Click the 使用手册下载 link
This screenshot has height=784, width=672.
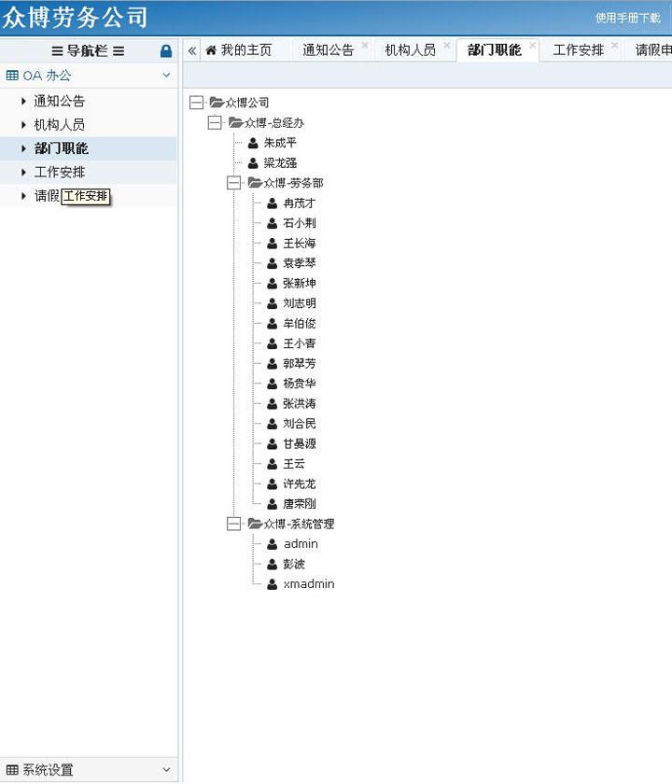point(627,18)
